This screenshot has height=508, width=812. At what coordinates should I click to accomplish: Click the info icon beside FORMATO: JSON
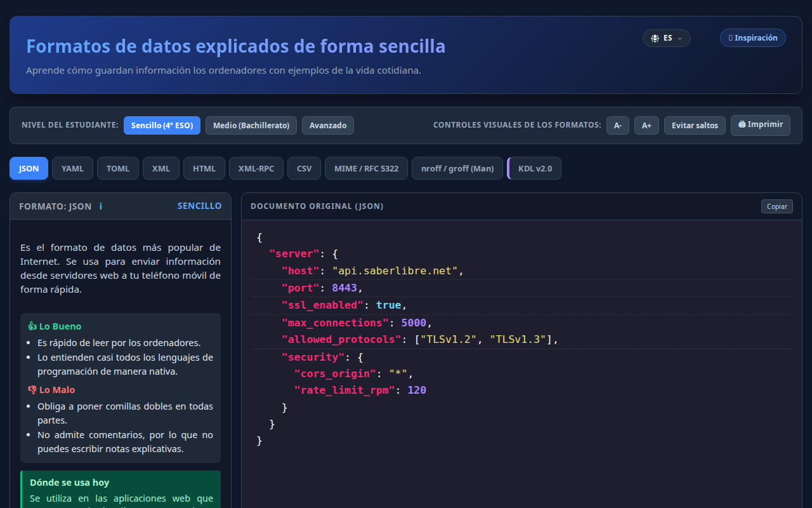[x=101, y=206]
